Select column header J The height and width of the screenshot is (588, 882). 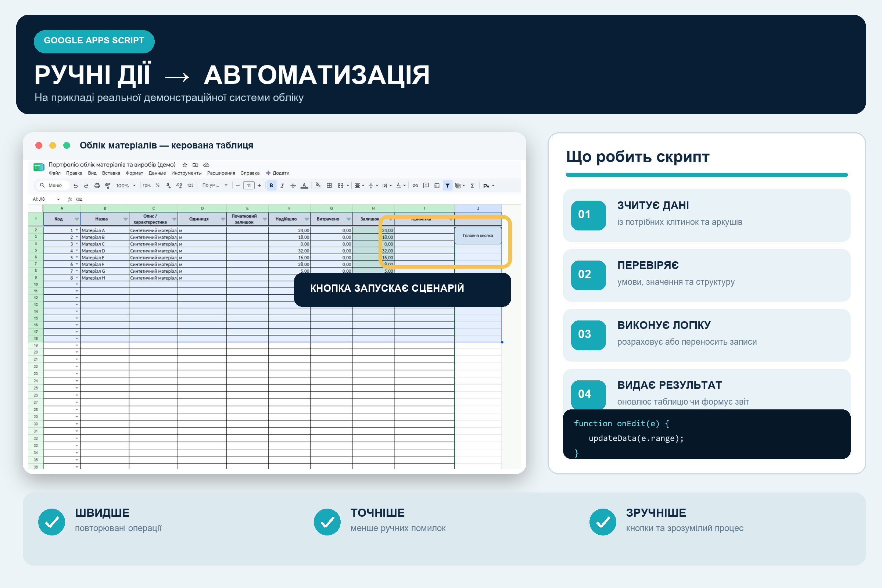point(478,208)
